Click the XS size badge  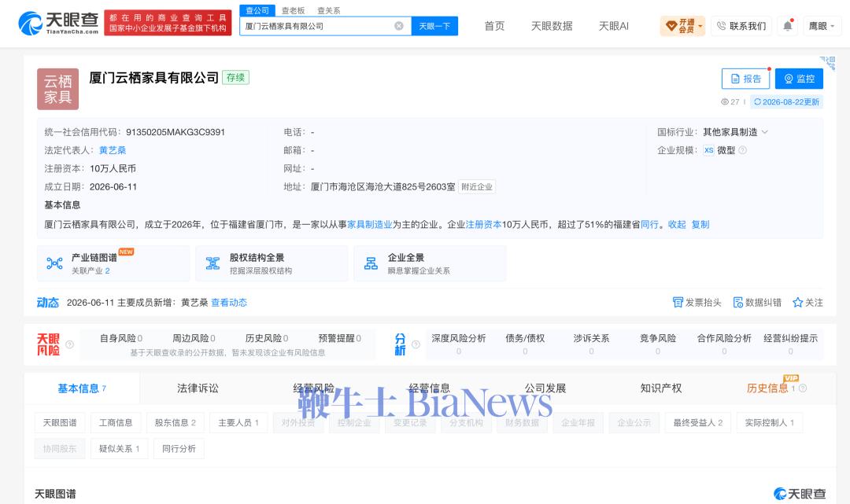708,150
